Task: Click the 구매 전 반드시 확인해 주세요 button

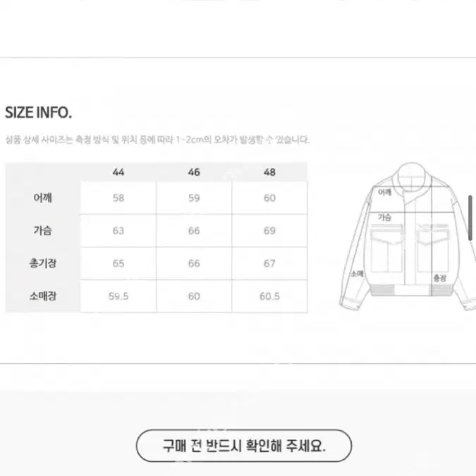Action: coord(244,446)
